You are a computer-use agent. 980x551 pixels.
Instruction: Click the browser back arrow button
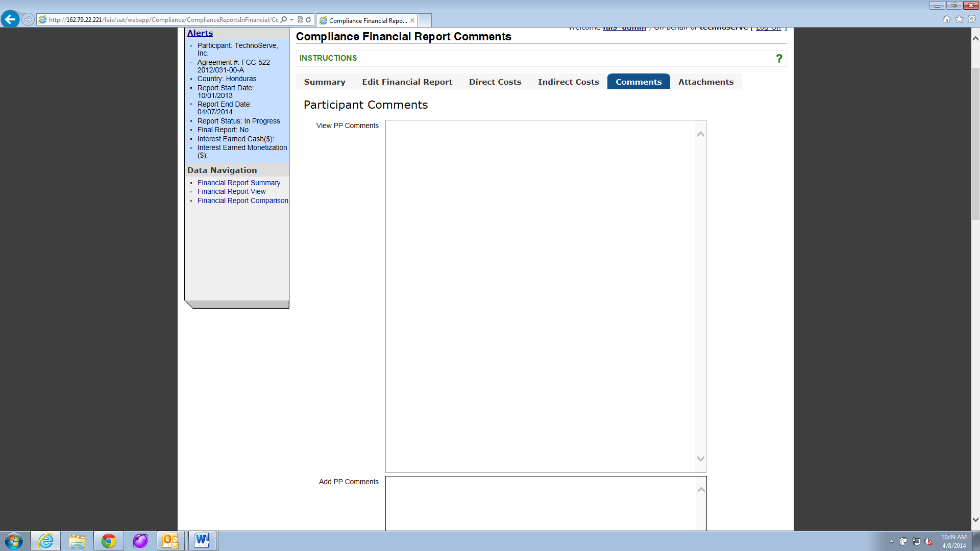click(10, 19)
